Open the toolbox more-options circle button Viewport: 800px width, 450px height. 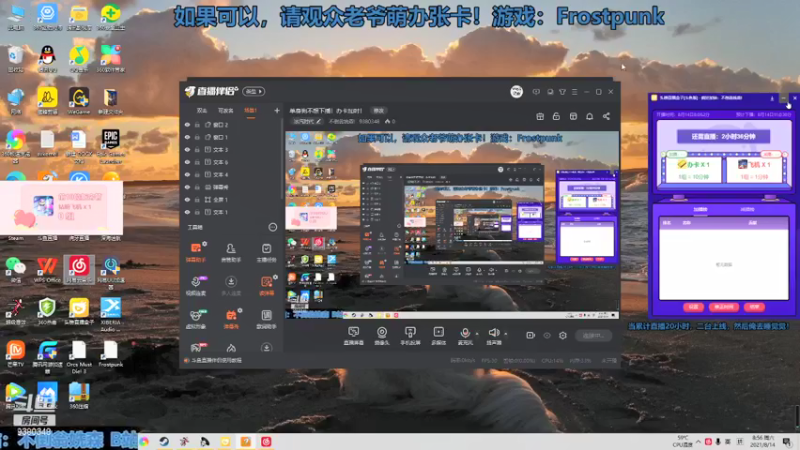click(x=272, y=227)
